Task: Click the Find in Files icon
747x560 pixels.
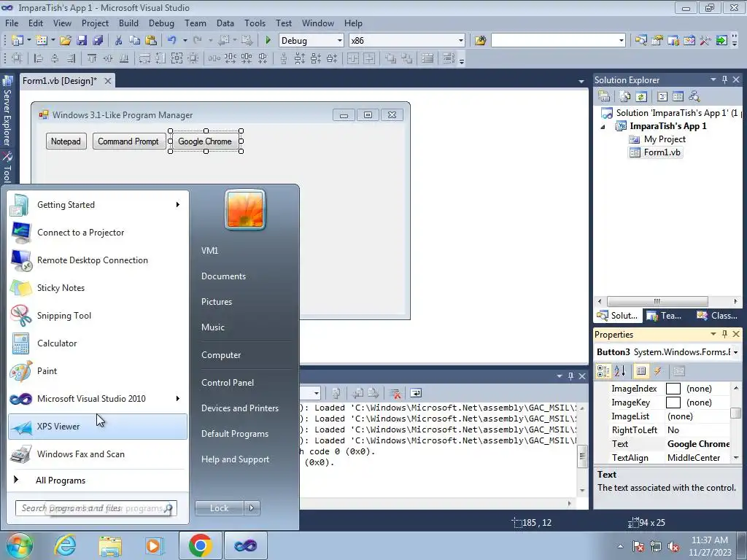Action: 480,41
